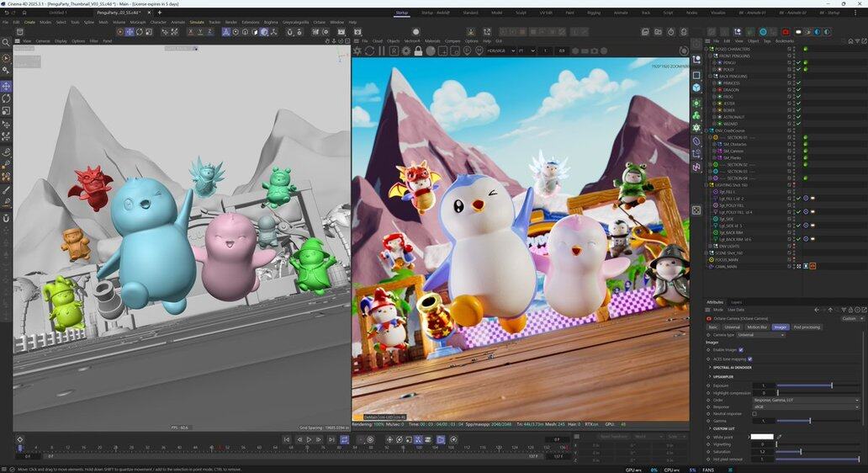Screen dimensions: 868x473
Task: Click Attributes back arrow icon
Action: click(x=817, y=311)
